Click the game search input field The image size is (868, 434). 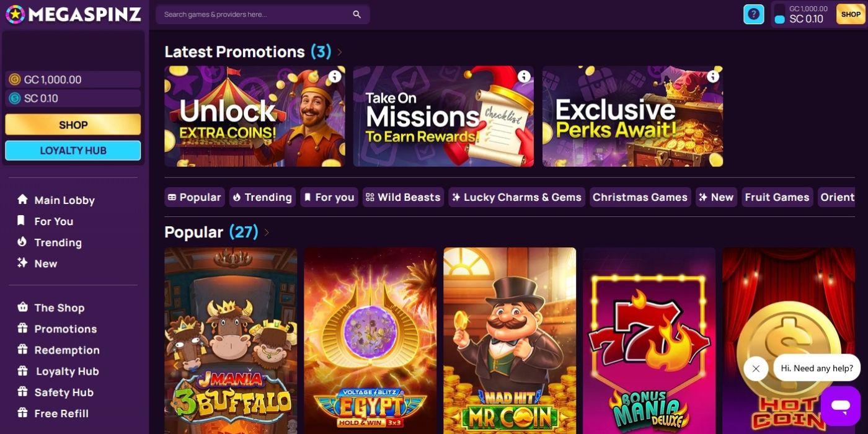coord(260,14)
